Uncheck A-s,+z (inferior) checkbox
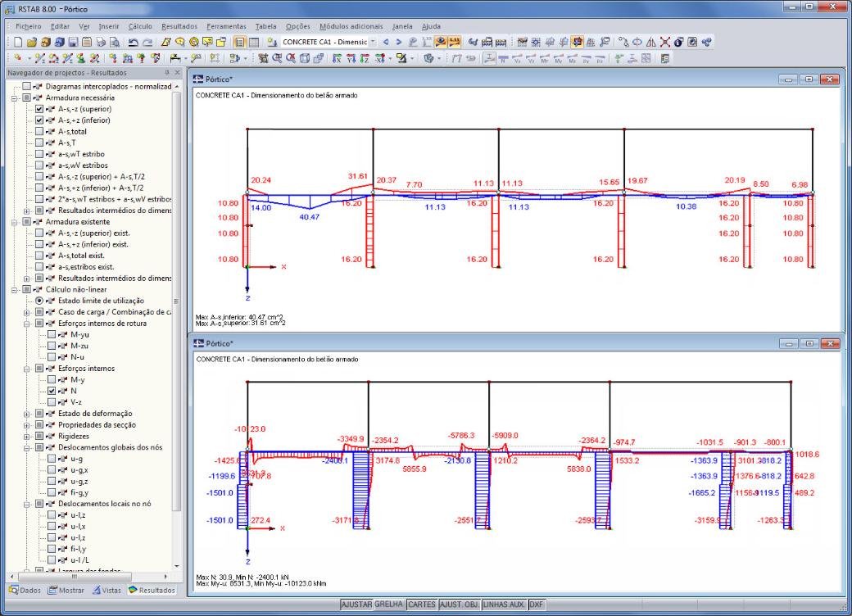 (x=39, y=120)
